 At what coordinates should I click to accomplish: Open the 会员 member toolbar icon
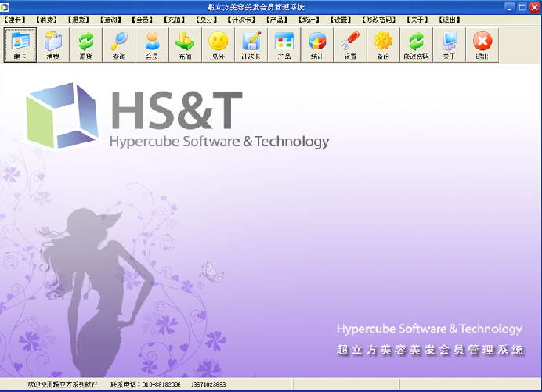coord(152,45)
